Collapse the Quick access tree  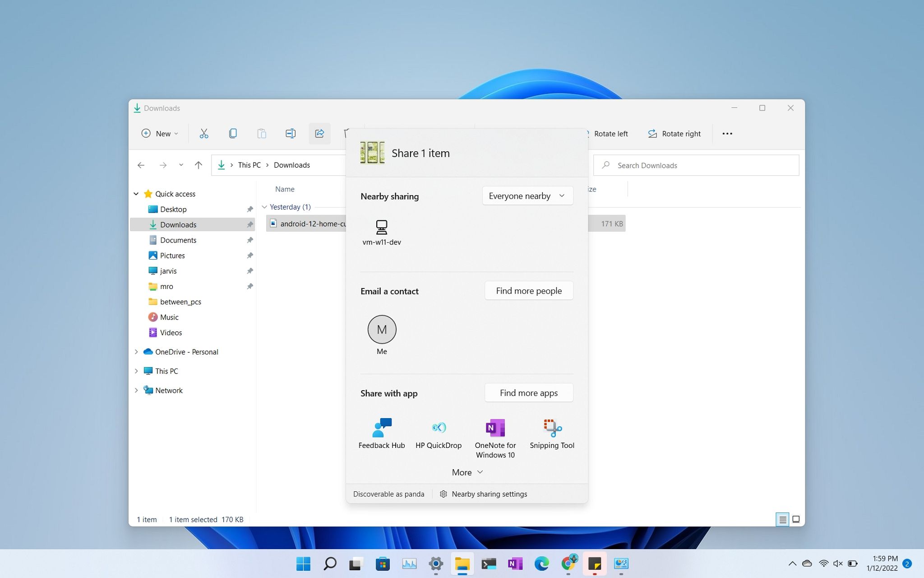click(136, 194)
